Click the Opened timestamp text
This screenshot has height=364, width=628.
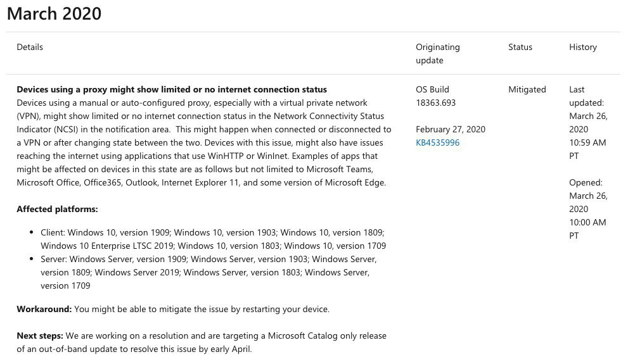[x=587, y=209]
